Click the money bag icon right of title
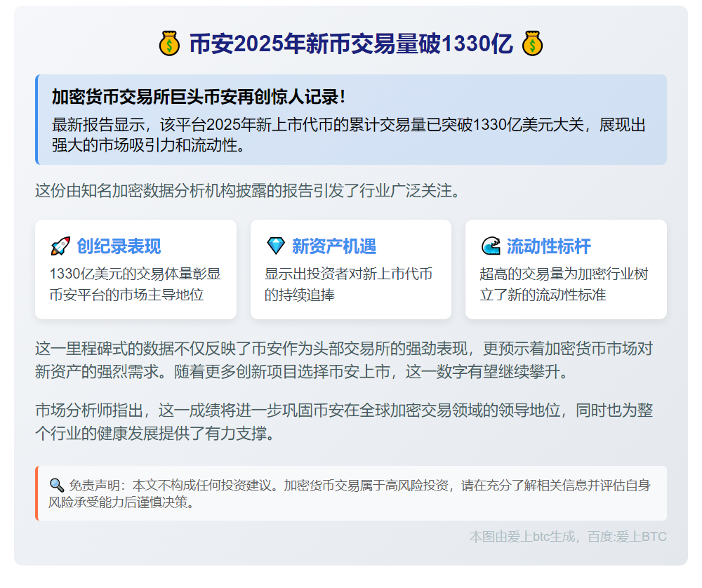This screenshot has width=702, height=588. coord(532,44)
